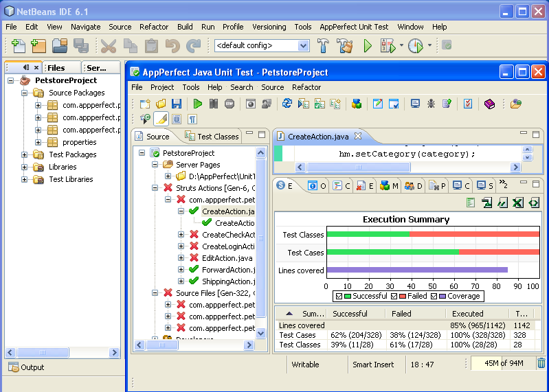549x392 pixels.
Task: Click the green Test Classes success bar
Action: click(x=368, y=234)
